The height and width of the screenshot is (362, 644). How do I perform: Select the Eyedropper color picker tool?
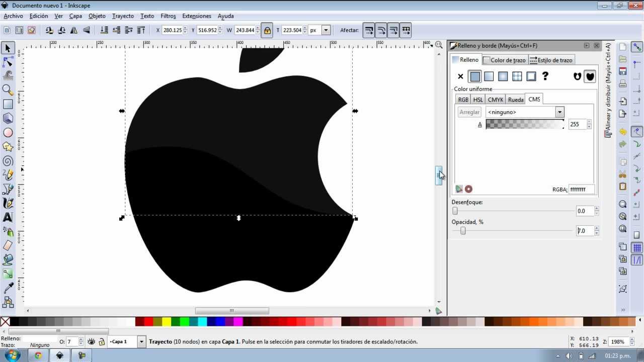click(x=7, y=288)
